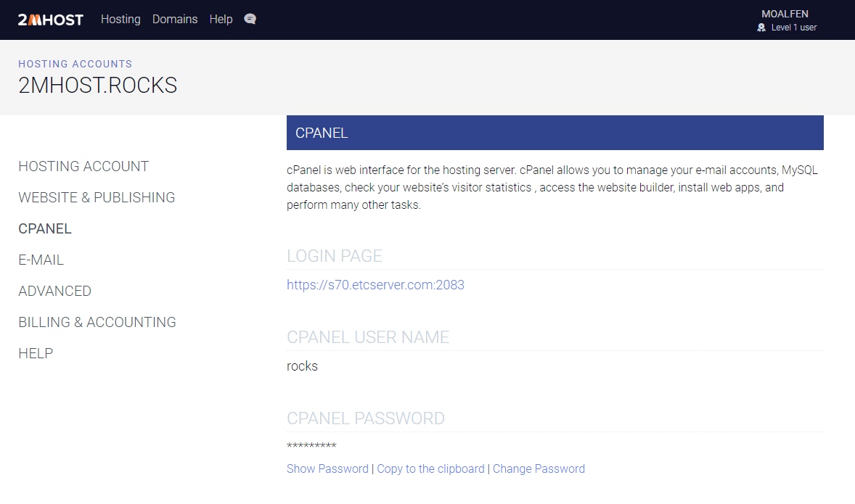Open the Hosting menu
The height and width of the screenshot is (504, 855).
[120, 19]
